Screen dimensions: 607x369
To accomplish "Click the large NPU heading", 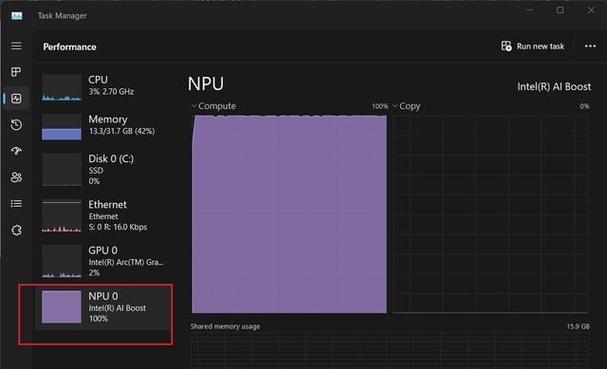I will point(206,84).
